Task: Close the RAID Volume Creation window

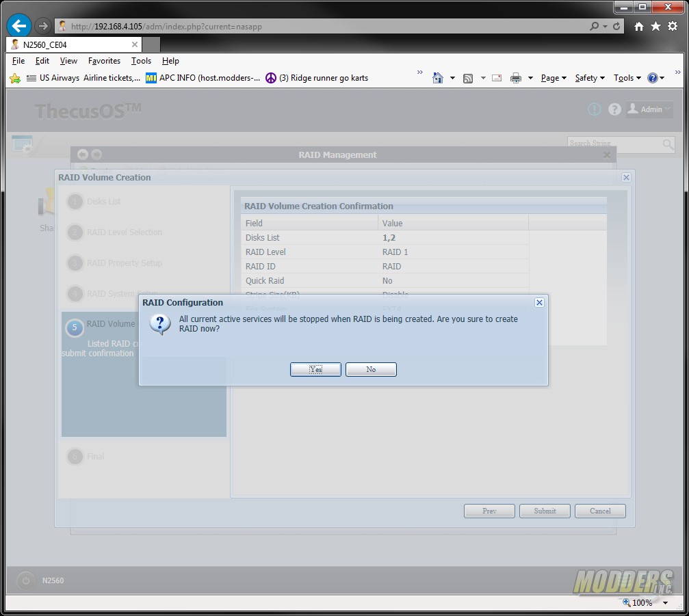Action: pyautogui.click(x=626, y=177)
